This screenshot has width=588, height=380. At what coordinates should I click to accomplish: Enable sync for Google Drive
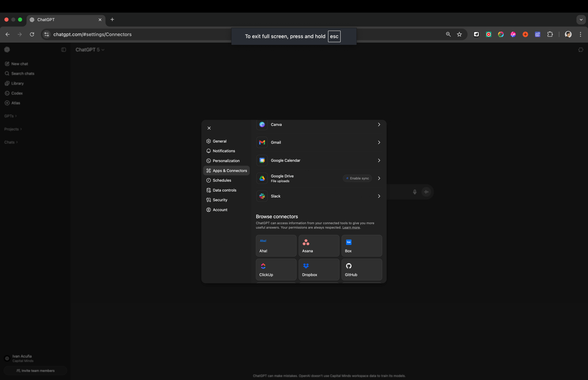[x=357, y=178]
